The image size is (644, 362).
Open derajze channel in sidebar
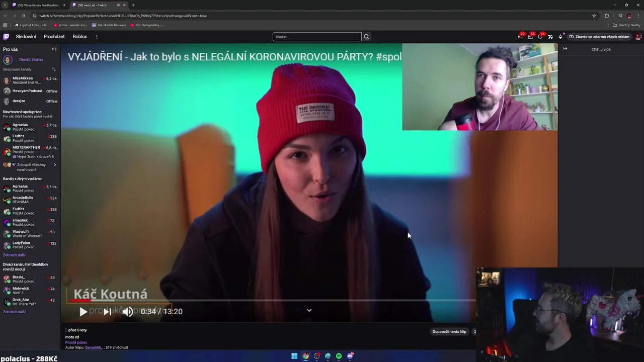(x=30, y=101)
